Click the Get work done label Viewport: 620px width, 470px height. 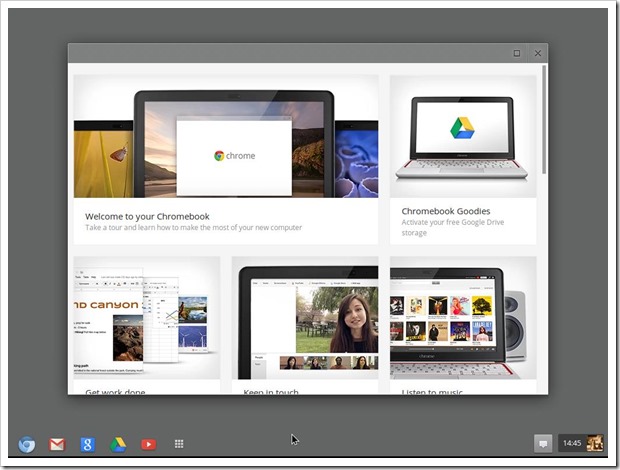click(x=115, y=391)
